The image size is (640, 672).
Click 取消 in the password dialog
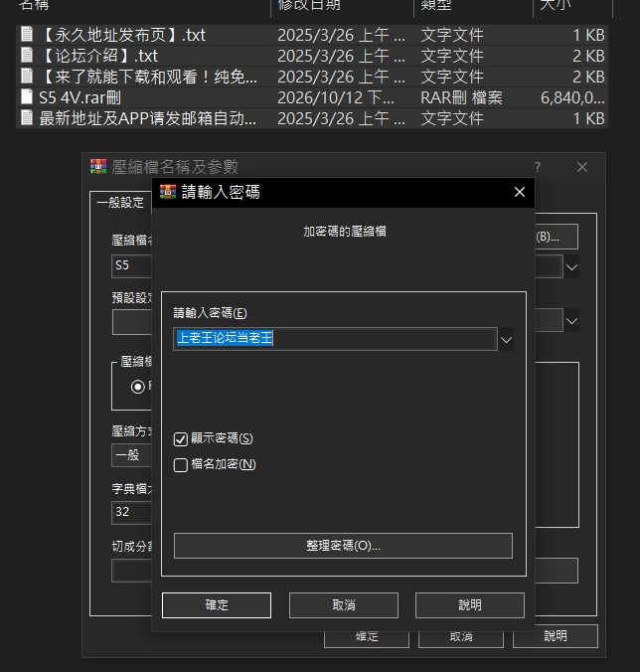click(x=344, y=605)
